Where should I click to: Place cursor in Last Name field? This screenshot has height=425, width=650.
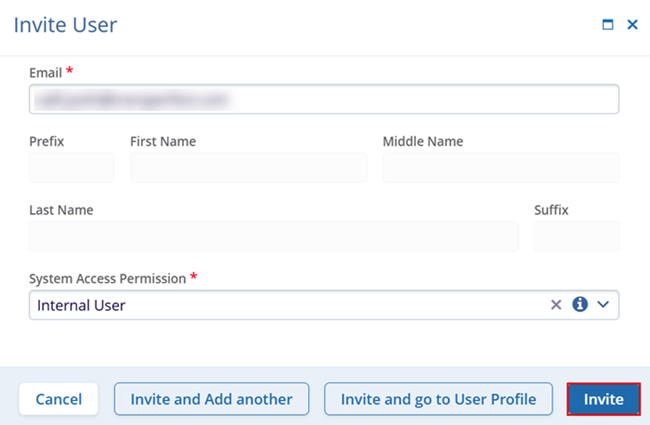(x=273, y=236)
